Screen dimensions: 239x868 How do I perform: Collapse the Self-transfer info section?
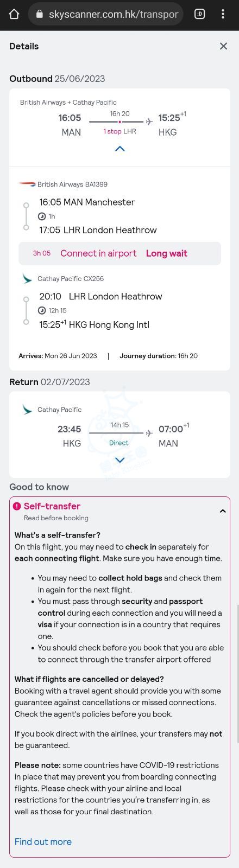[x=223, y=511]
